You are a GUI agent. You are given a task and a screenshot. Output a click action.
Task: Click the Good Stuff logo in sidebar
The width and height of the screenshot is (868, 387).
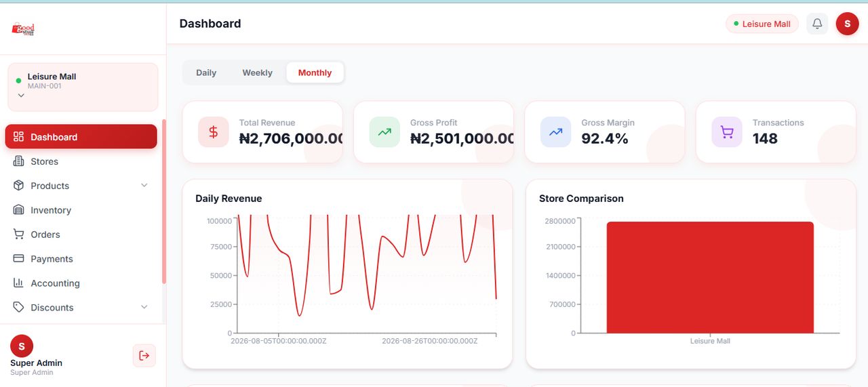tap(23, 29)
